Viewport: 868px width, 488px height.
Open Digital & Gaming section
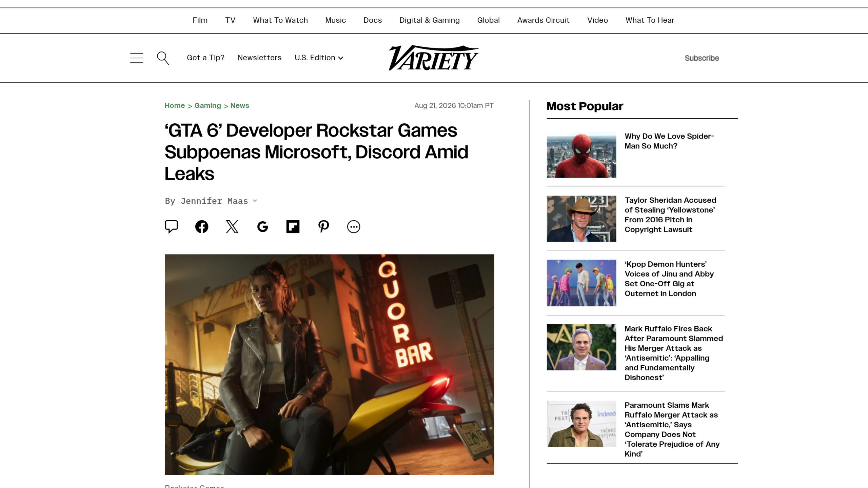430,20
